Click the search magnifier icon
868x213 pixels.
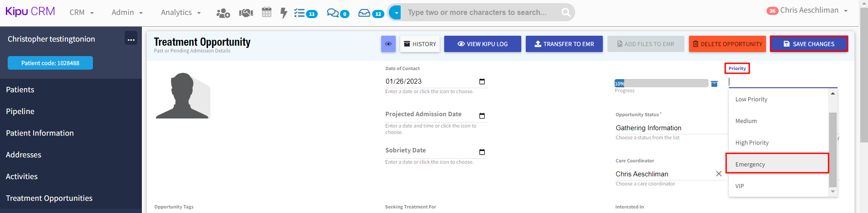[x=566, y=13]
